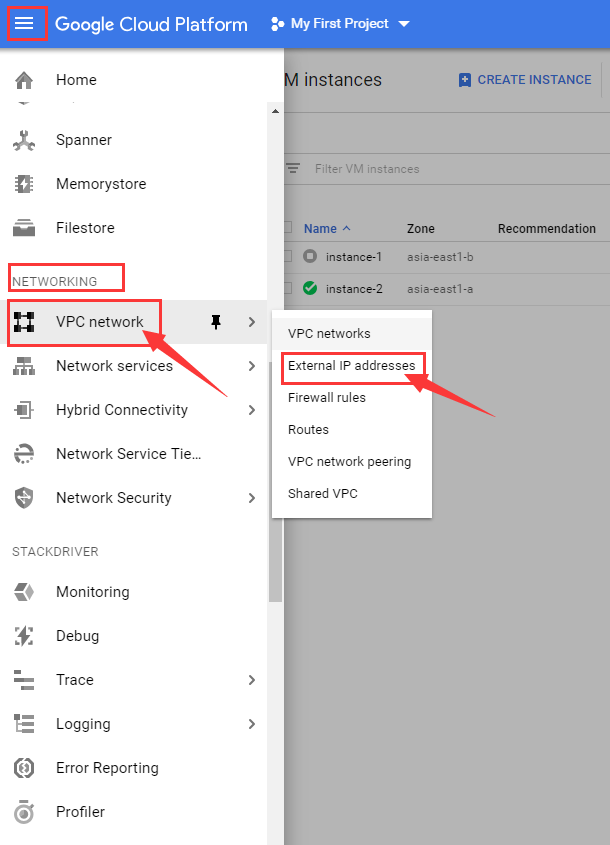
Task: Click the instance-1 name
Action: [353, 257]
